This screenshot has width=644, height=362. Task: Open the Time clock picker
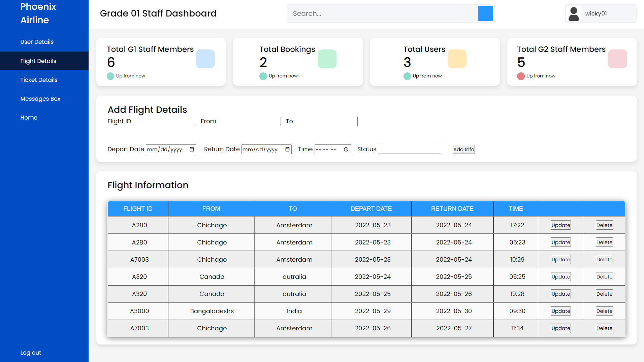(x=346, y=150)
